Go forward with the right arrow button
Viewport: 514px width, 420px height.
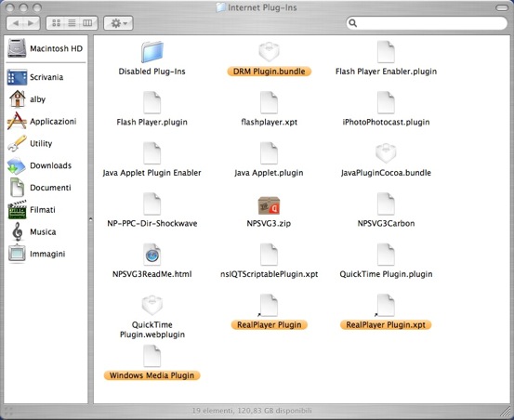click(32, 23)
